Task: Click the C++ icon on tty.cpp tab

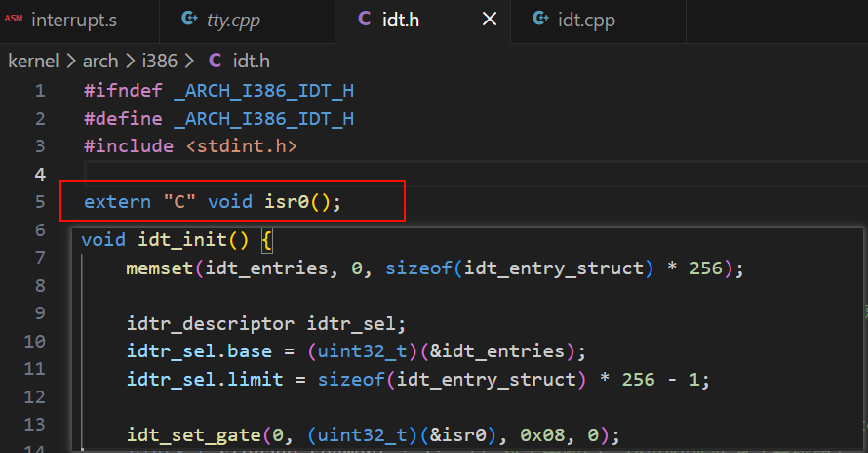Action: 188,20
